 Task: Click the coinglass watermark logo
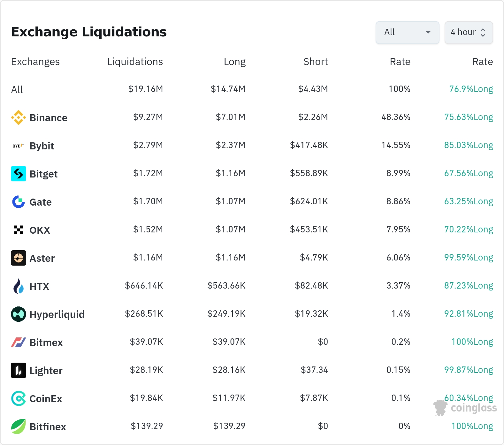[465, 408]
